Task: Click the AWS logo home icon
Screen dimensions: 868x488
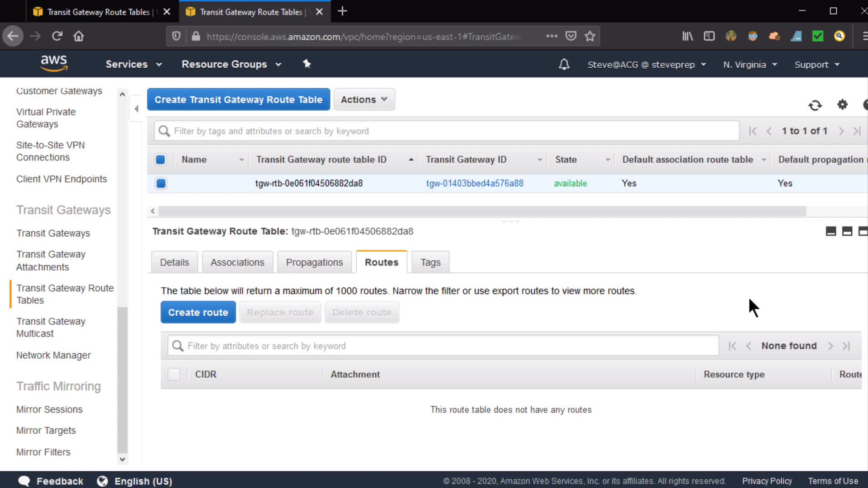Action: tap(54, 64)
